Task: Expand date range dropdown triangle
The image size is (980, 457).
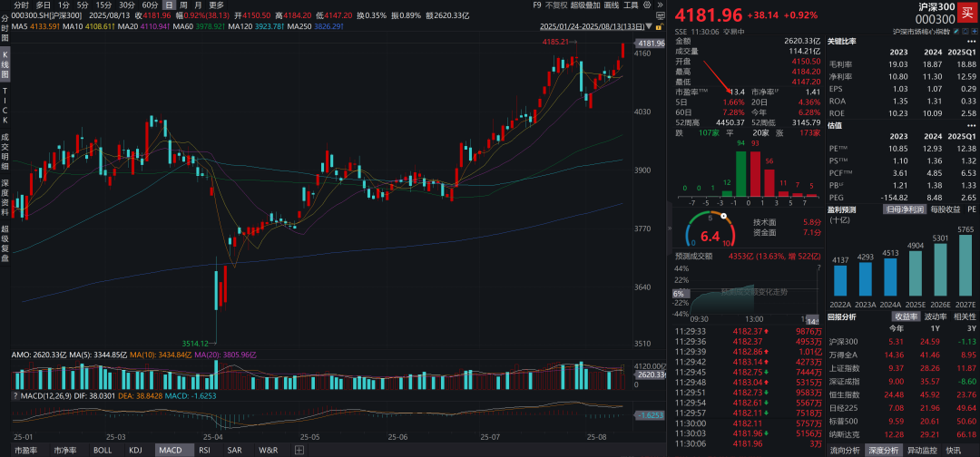Action: coord(649,27)
